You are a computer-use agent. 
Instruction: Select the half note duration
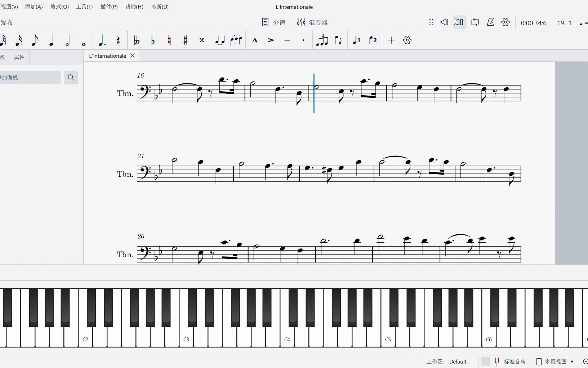[x=68, y=40]
